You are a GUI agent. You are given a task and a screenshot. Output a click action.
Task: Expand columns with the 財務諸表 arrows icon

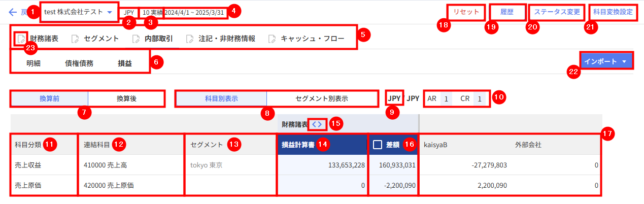[x=317, y=124]
